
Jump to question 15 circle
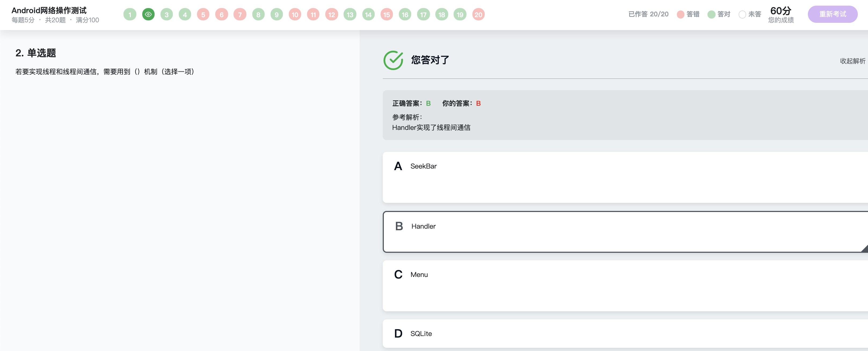(x=387, y=14)
